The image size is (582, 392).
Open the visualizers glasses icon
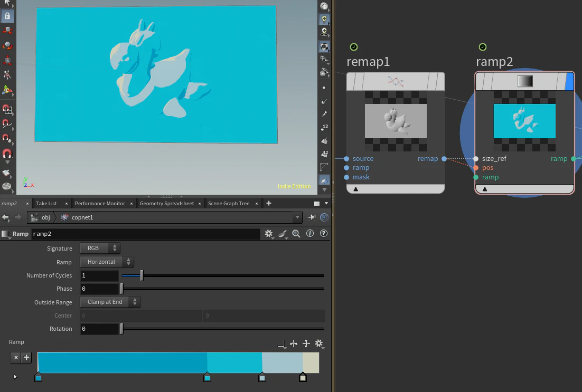324,59
